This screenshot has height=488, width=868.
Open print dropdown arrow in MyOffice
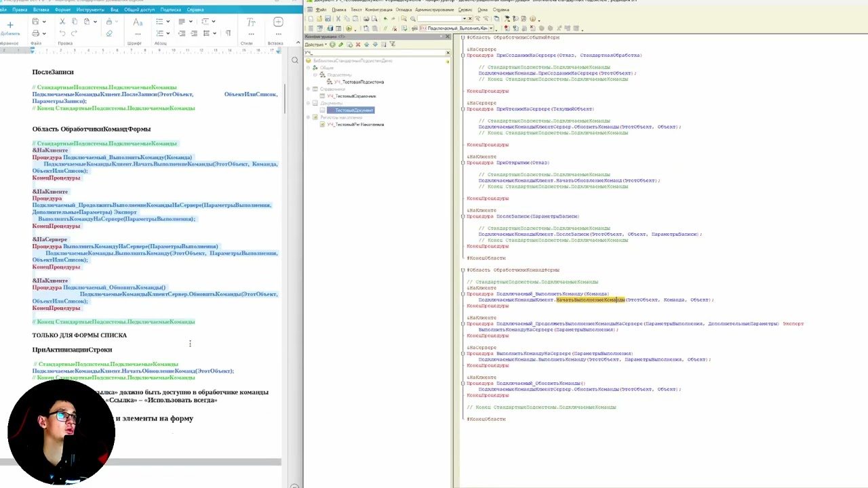pyautogui.click(x=44, y=33)
